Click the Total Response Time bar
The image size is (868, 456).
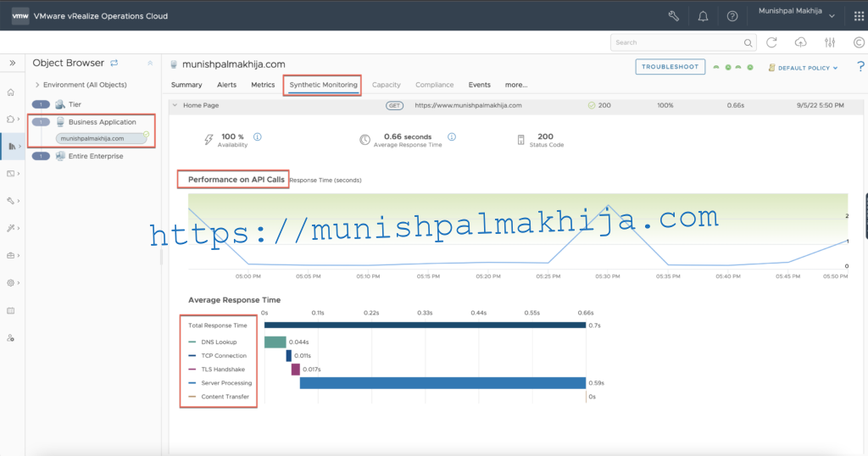tap(426, 325)
